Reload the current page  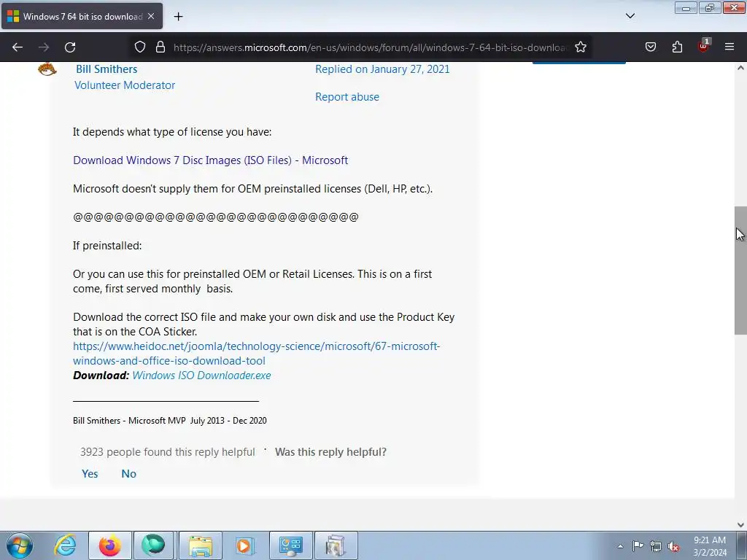tap(70, 47)
